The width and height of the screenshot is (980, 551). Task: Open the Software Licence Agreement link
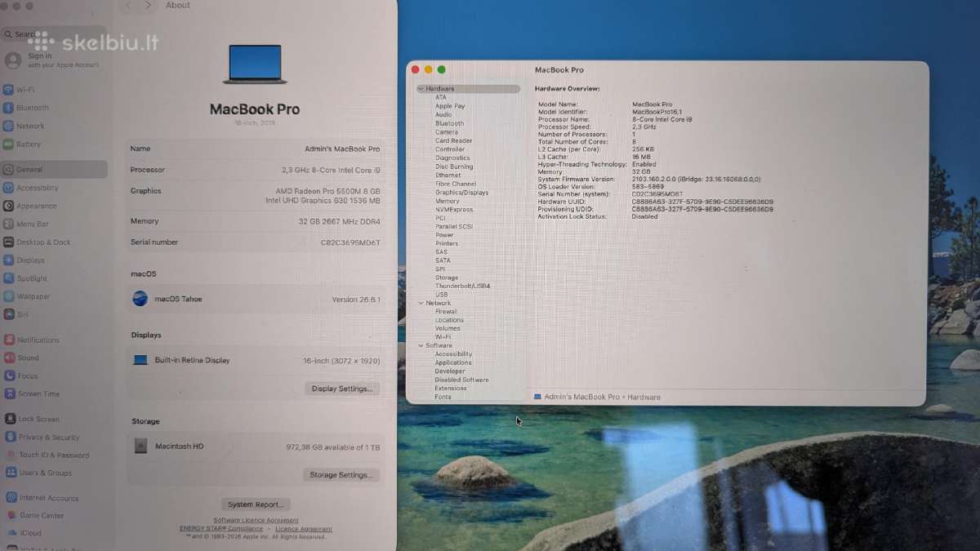click(256, 520)
